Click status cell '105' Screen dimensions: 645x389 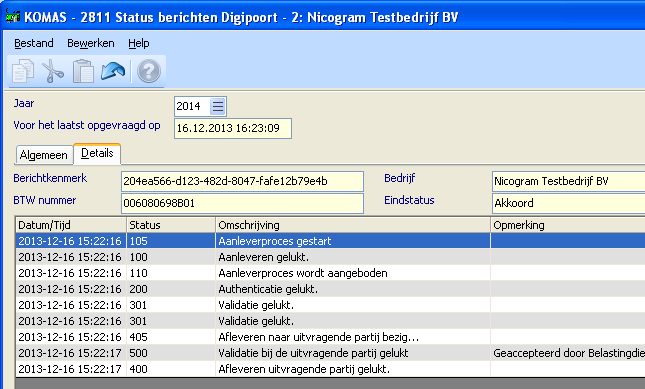(171, 241)
